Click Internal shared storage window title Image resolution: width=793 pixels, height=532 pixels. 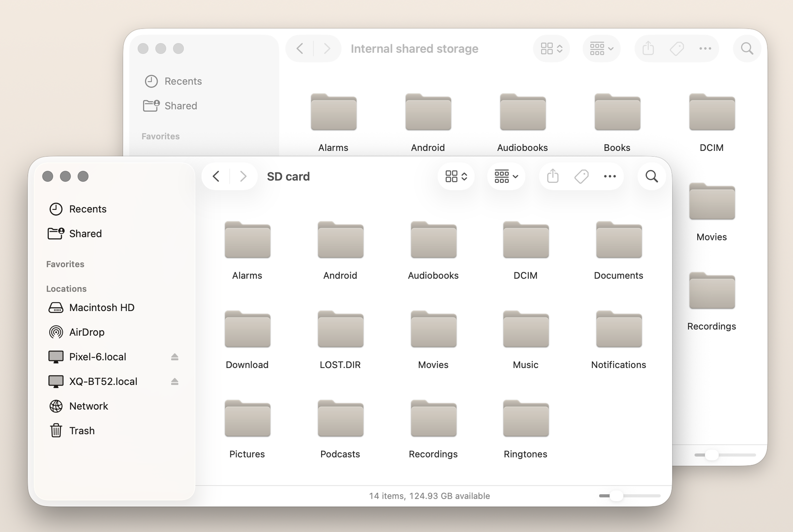pos(414,48)
